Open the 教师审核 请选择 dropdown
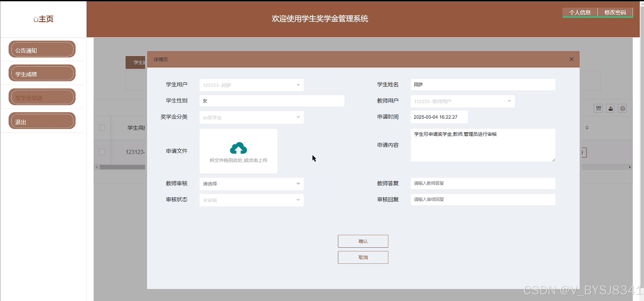Screen dimensions: 644x301 [252, 184]
